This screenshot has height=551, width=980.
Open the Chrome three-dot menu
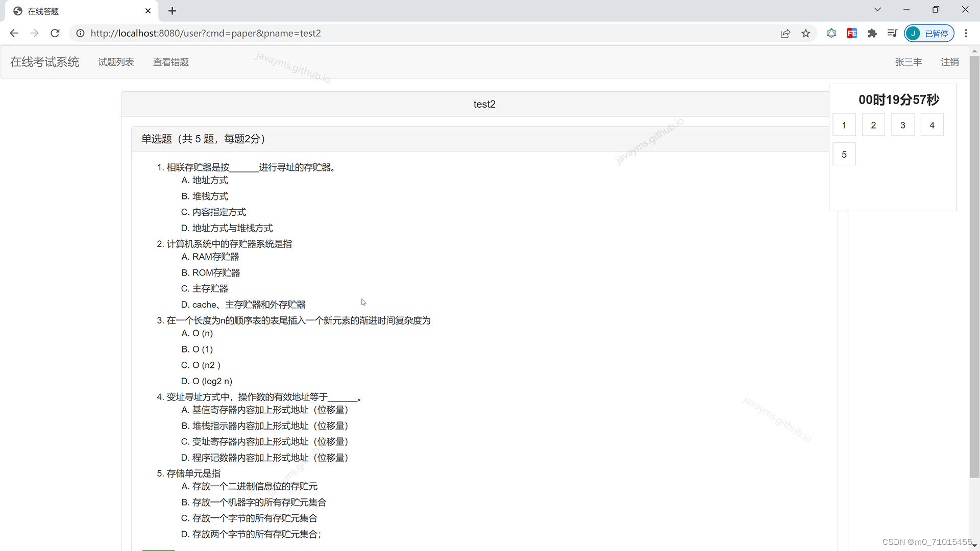966,33
